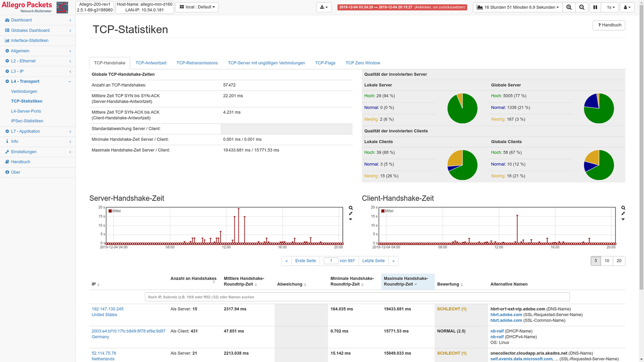The height and width of the screenshot is (362, 644).
Task: Open the TCP Zero Window tab
Action: (x=362, y=63)
